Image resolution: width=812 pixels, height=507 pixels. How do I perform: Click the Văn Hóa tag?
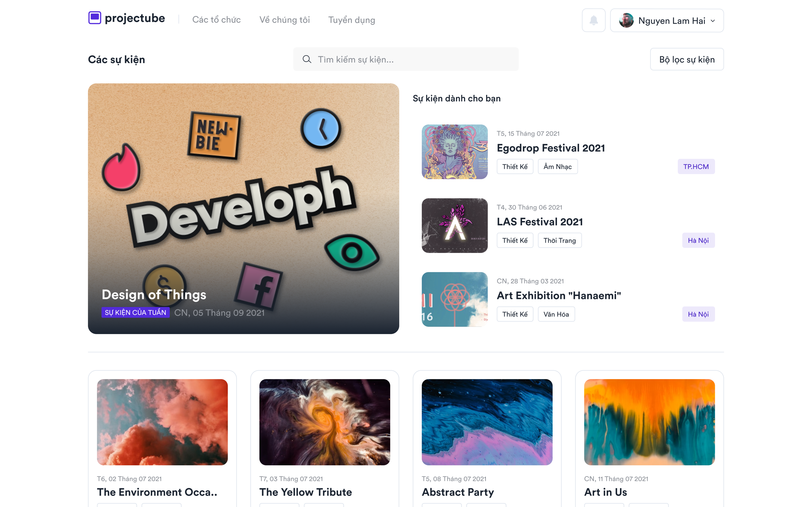tap(556, 314)
